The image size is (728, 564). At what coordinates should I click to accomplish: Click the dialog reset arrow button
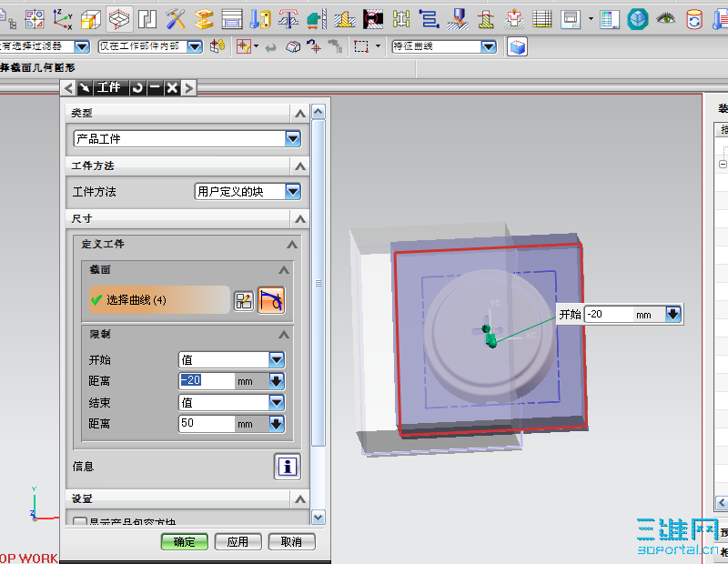pos(137,87)
